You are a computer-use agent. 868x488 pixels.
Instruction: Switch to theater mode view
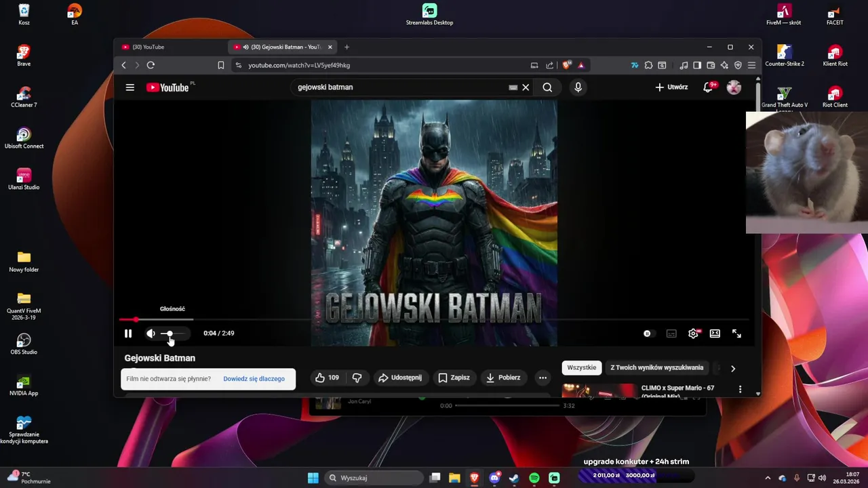[x=715, y=333]
